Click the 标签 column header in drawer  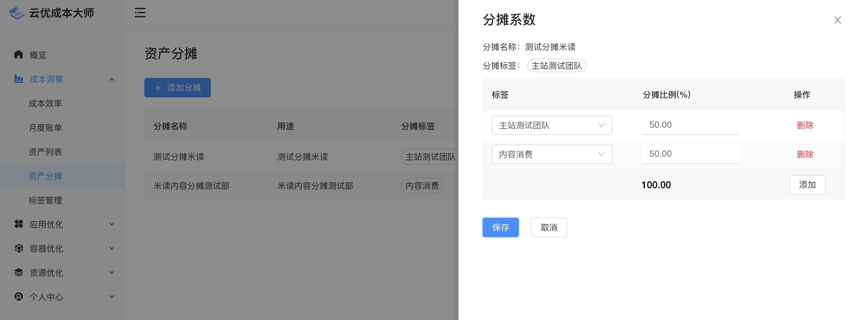pyautogui.click(x=500, y=94)
